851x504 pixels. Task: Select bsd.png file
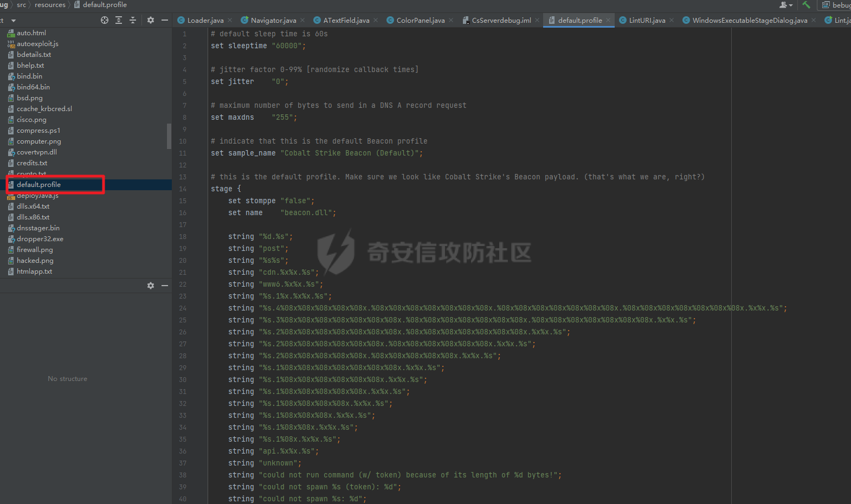tap(29, 98)
